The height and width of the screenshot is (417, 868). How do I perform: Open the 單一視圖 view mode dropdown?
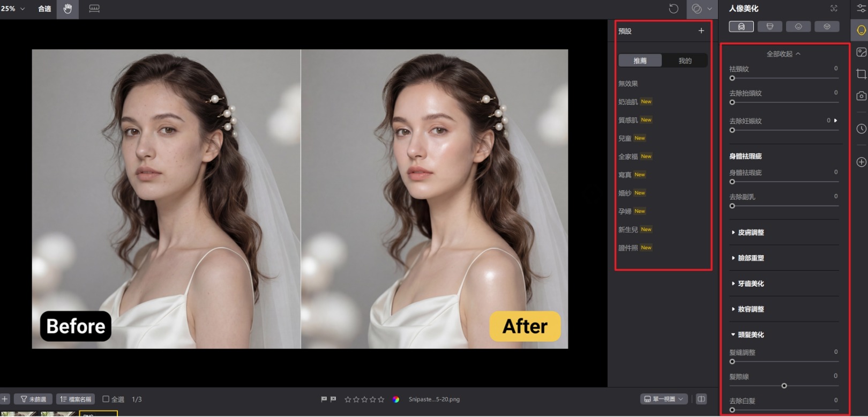coord(664,399)
